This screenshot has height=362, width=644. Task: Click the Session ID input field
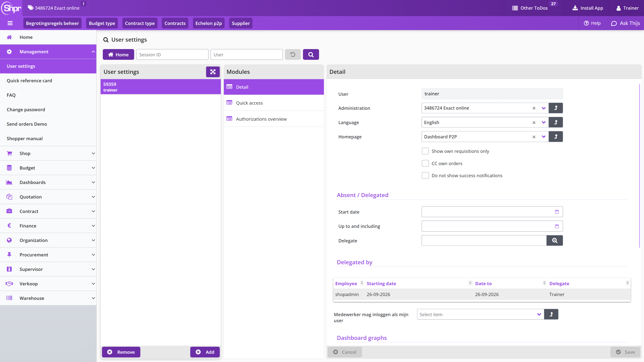(172, 55)
